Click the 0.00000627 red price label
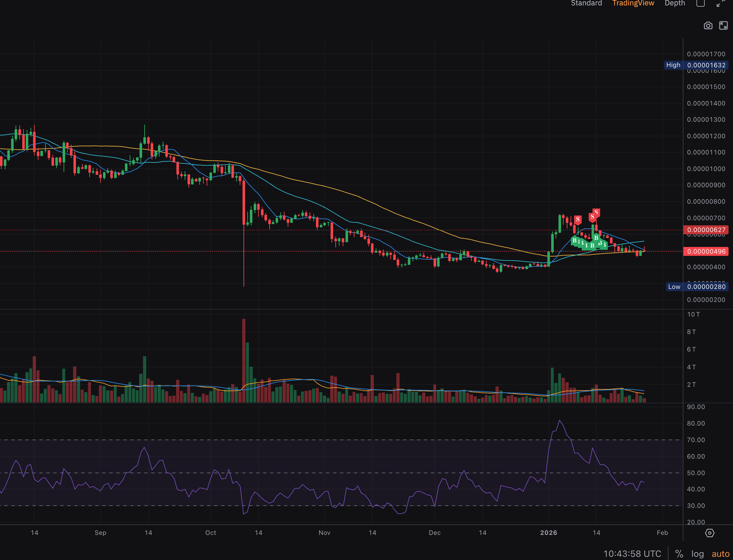733x560 pixels. (706, 230)
